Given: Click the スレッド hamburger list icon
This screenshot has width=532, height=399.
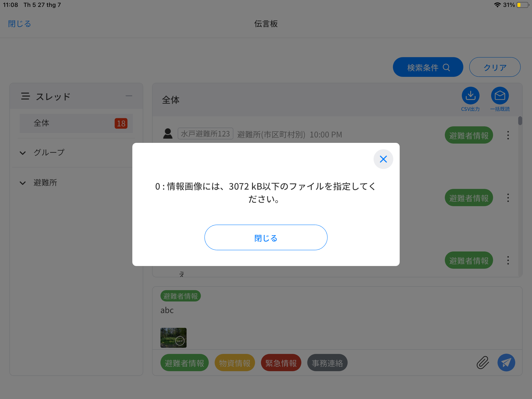Looking at the screenshot, I should pyautogui.click(x=25, y=96).
